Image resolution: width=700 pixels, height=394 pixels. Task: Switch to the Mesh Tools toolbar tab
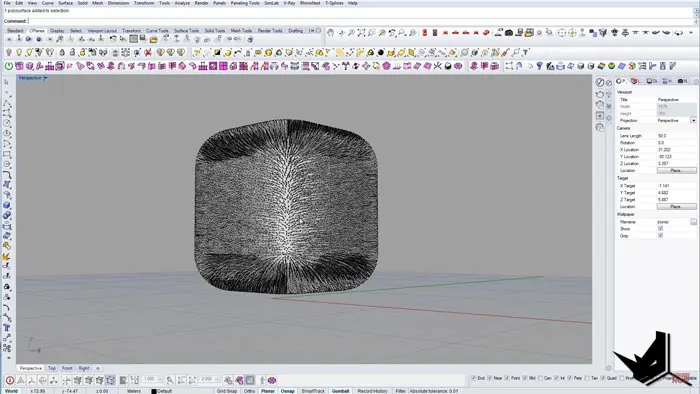click(x=241, y=31)
